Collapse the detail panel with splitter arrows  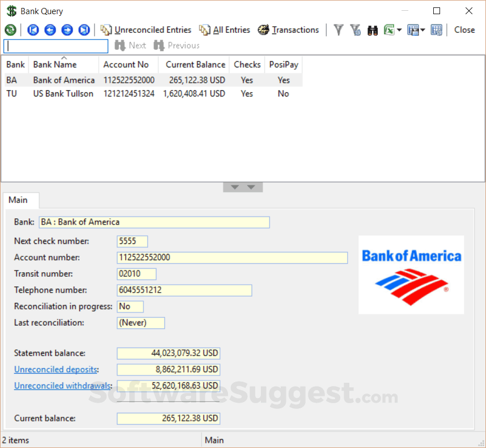pos(243,187)
